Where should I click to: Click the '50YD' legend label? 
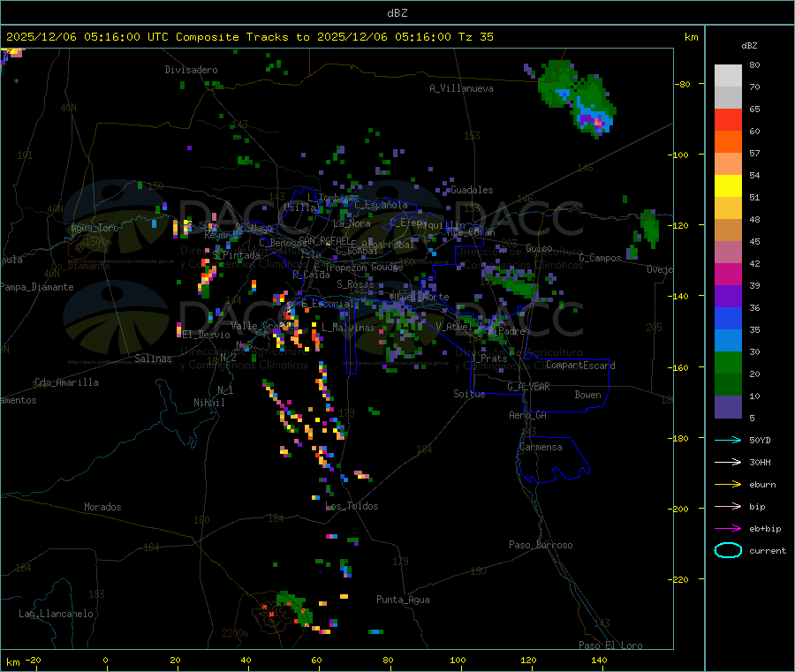click(x=760, y=440)
